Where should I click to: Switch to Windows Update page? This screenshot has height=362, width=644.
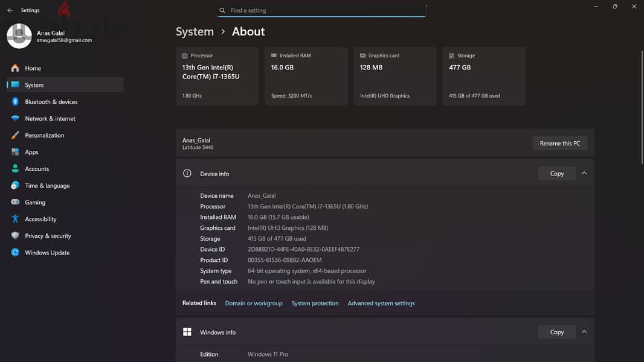[65, 253]
